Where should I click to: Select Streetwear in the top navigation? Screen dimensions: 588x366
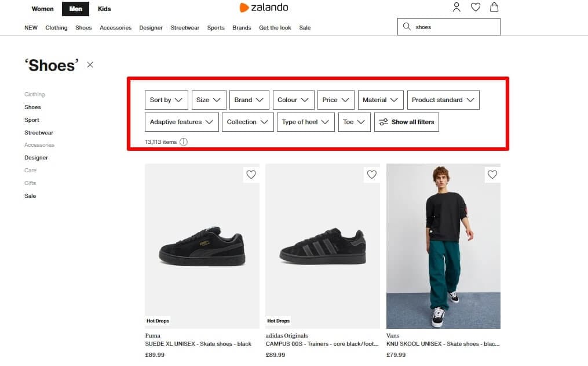click(x=185, y=28)
